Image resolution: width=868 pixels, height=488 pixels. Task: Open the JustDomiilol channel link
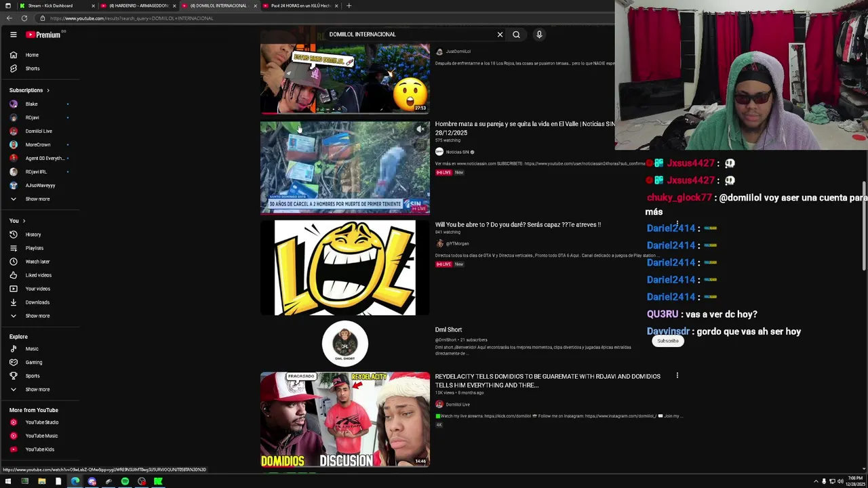(458, 52)
